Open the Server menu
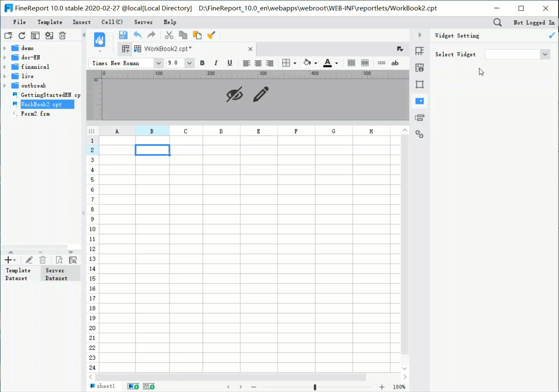The width and height of the screenshot is (559, 392). (144, 22)
